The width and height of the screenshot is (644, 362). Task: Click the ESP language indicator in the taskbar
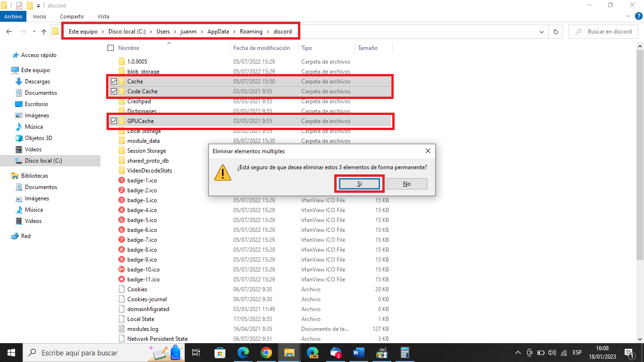577,352
